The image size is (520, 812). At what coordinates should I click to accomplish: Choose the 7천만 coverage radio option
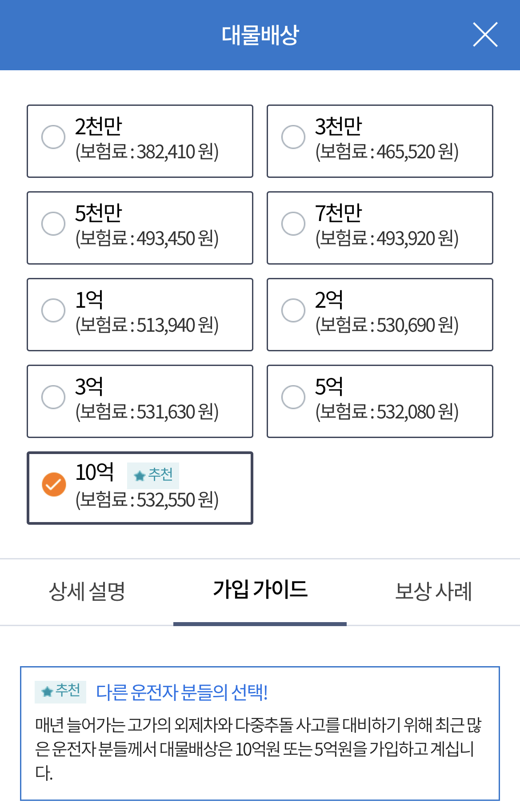point(293,224)
